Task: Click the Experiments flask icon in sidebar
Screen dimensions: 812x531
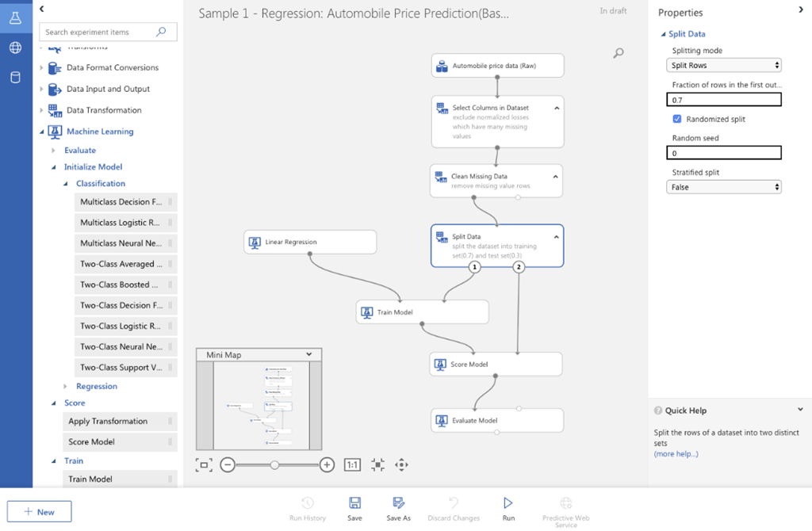Action: (15, 17)
